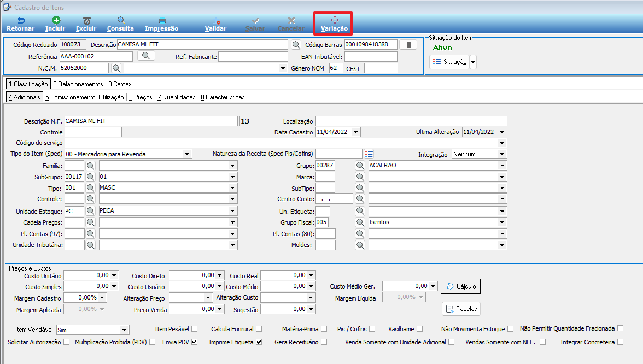
Task: Click Pl. Contas (80) lookup magnifier
Action: [x=360, y=234]
